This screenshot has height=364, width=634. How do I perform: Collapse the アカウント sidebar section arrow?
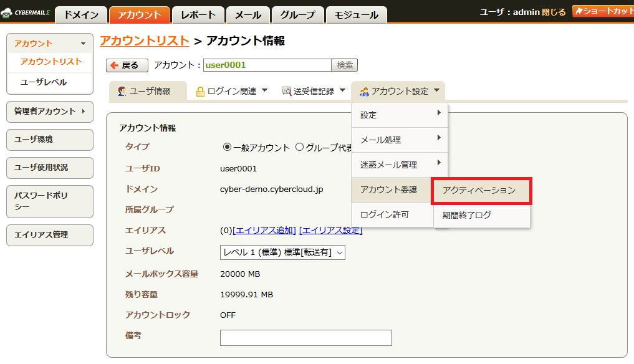[83, 44]
